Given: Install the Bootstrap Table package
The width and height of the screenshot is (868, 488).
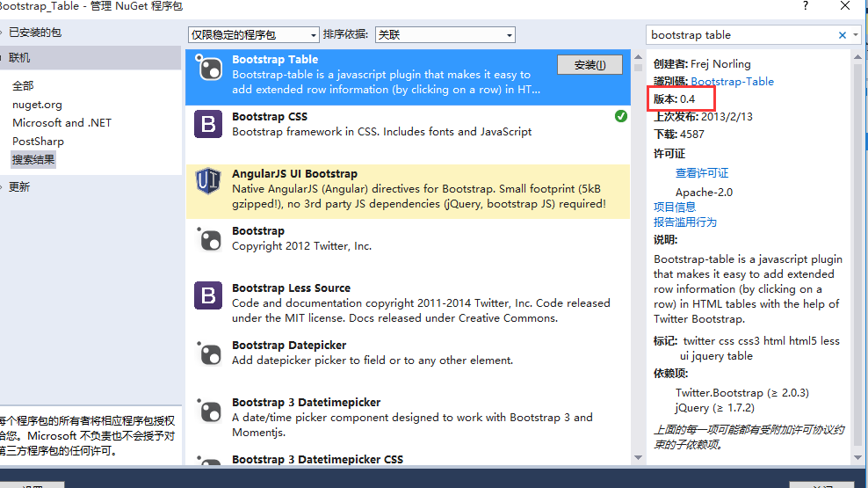Looking at the screenshot, I should pyautogui.click(x=590, y=65).
